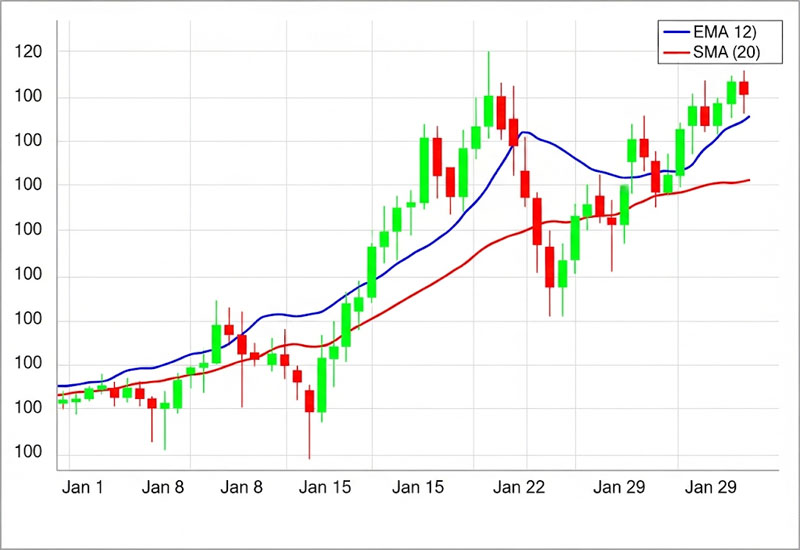Click the bottom-most 100 y-axis label
This screenshot has width=800, height=550.
click(x=29, y=453)
